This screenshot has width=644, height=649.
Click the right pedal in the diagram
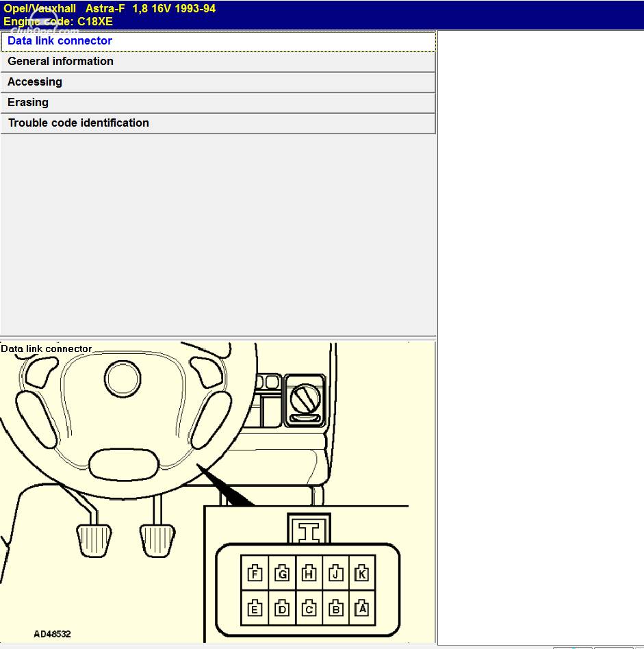(157, 541)
